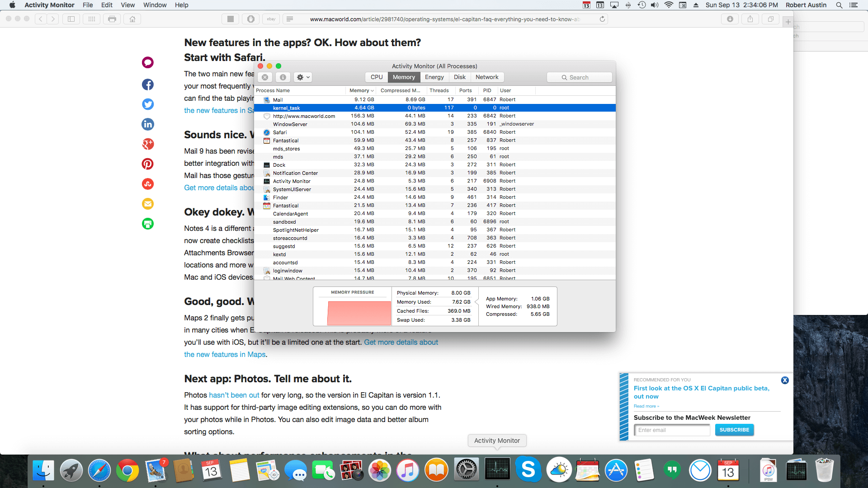Click the Activity Monitor search field

point(580,77)
